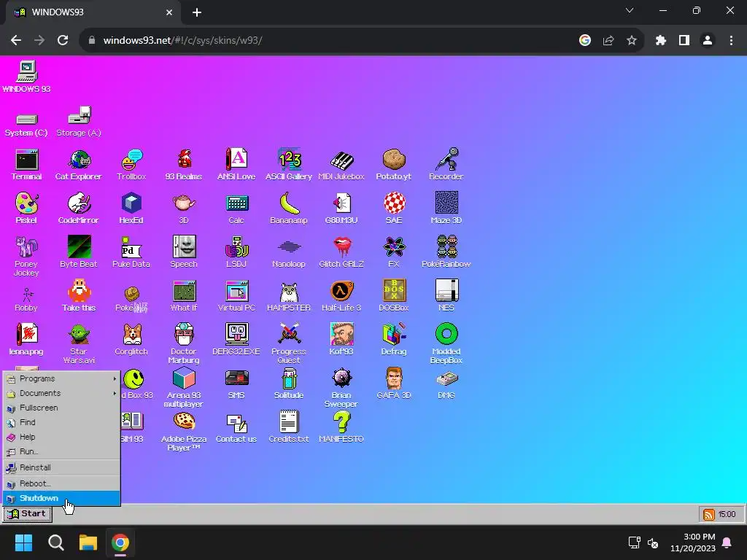
Task: Choose Fullscreen from the Start menu
Action: tap(61, 408)
